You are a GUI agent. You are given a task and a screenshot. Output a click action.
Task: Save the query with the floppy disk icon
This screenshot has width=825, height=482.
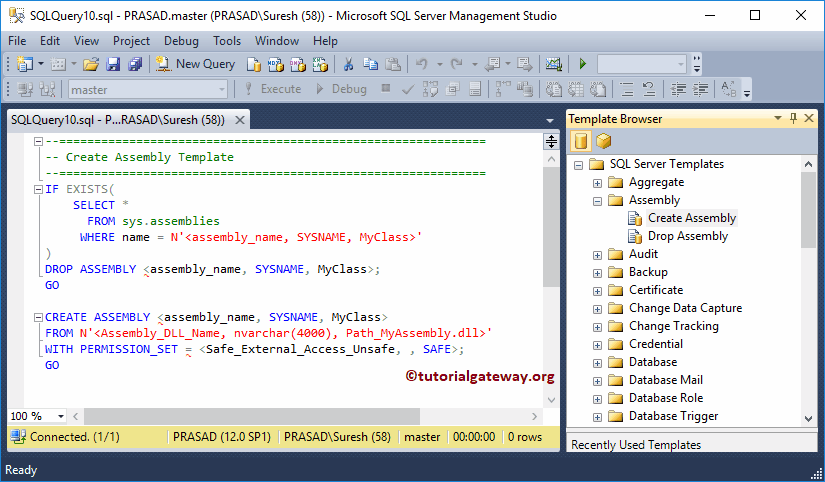(113, 64)
